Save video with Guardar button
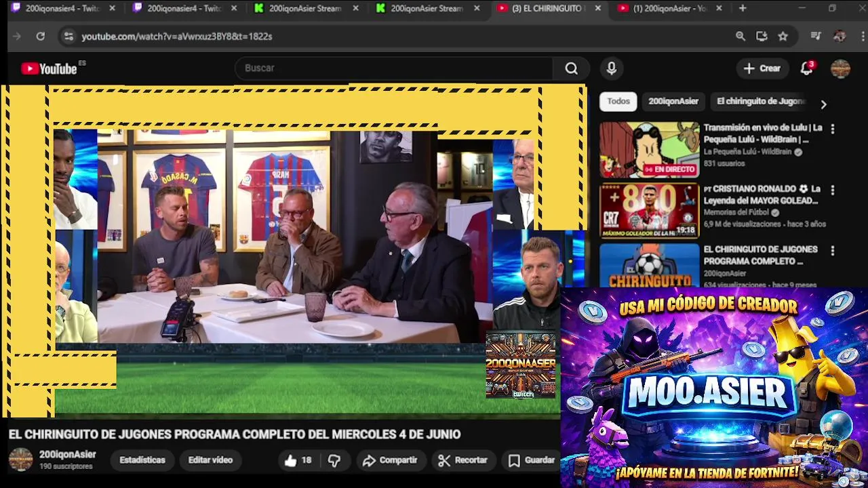This screenshot has height=488, width=868. pos(532,460)
